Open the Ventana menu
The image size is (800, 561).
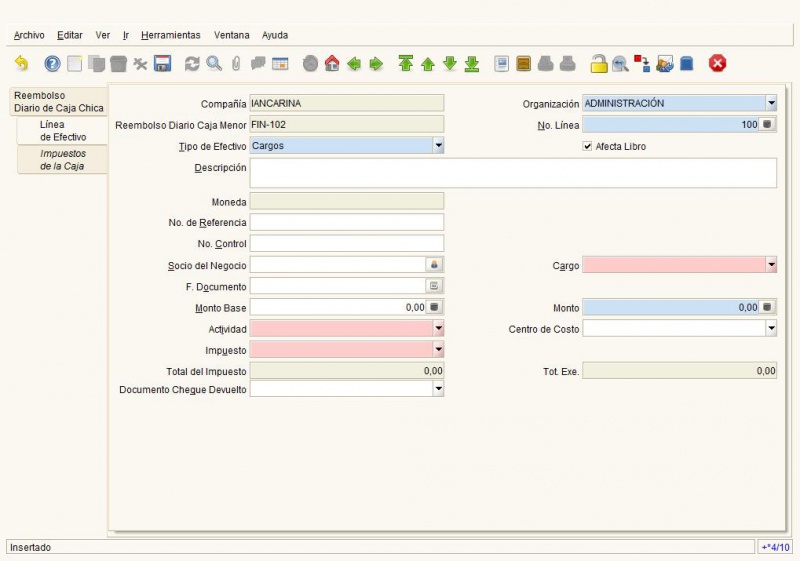[x=232, y=35]
